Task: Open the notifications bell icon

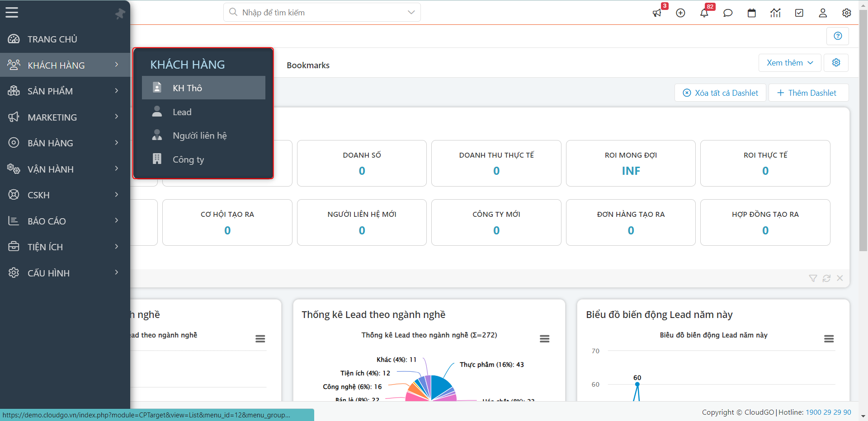Action: (x=704, y=13)
